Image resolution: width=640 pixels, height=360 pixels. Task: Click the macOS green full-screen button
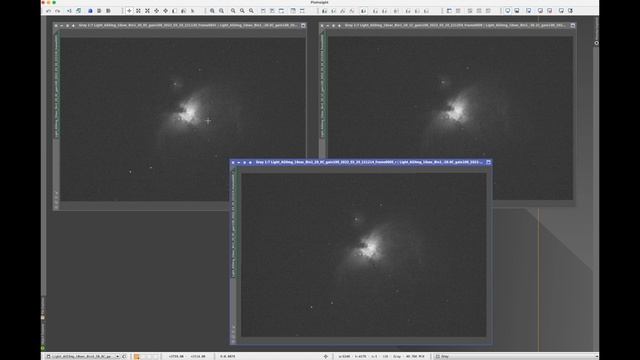coord(54,2)
